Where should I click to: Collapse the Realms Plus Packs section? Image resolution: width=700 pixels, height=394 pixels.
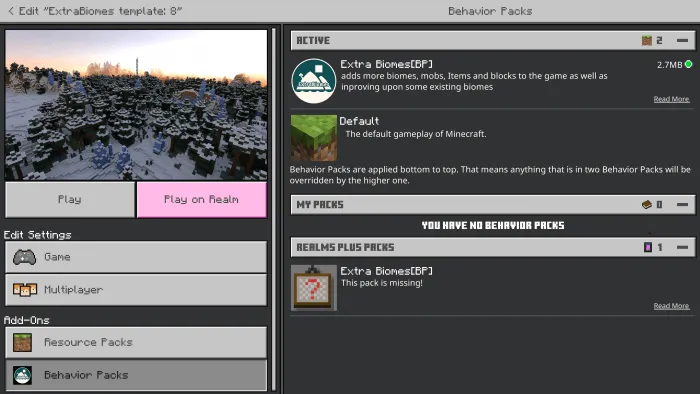[682, 247]
